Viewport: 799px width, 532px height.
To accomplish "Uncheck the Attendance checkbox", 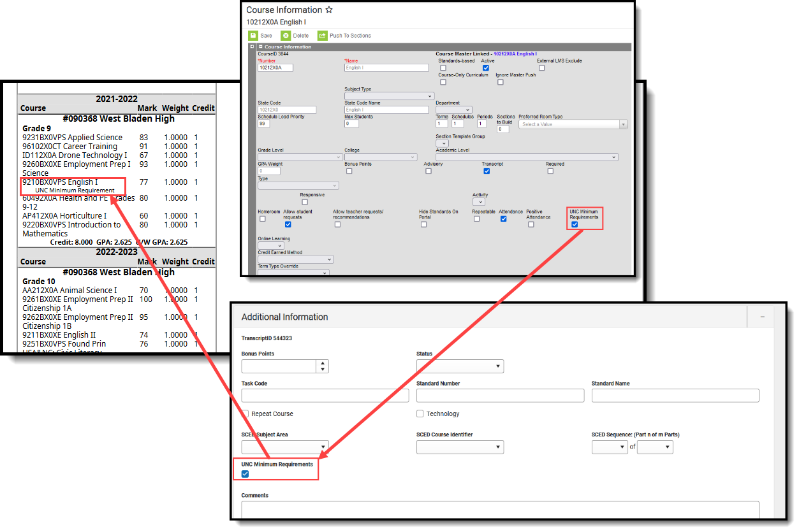I will [503, 219].
